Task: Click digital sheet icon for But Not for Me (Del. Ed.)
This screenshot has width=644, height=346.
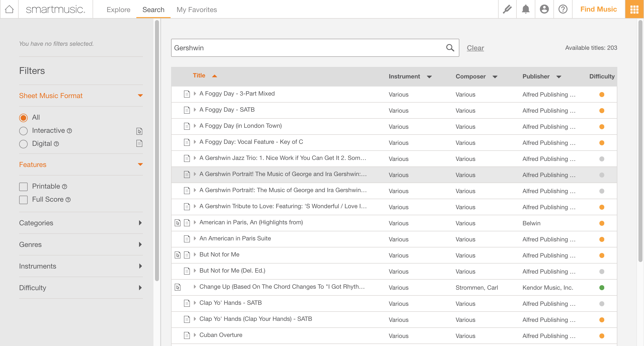Action: click(x=187, y=271)
